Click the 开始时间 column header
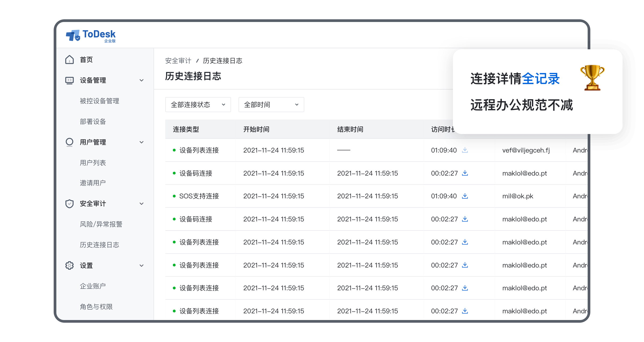 [x=256, y=129]
